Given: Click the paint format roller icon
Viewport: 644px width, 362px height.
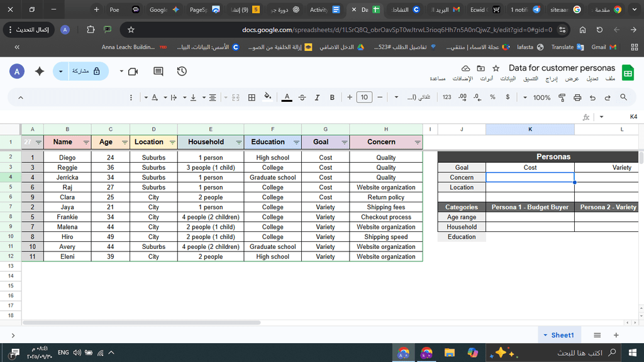Looking at the screenshot, I should (562, 97).
